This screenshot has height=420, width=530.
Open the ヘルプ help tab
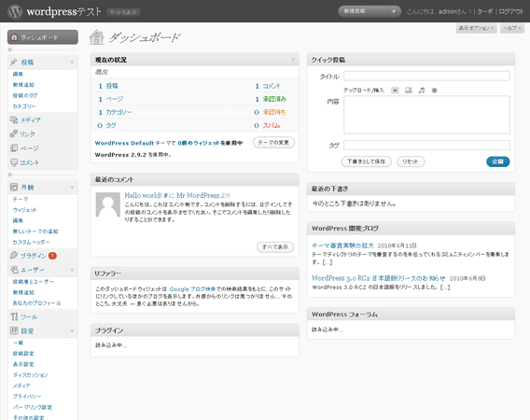point(512,28)
